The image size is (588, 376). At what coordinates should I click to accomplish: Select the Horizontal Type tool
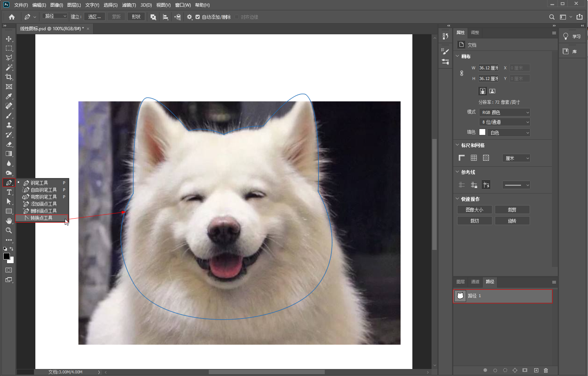pos(9,192)
